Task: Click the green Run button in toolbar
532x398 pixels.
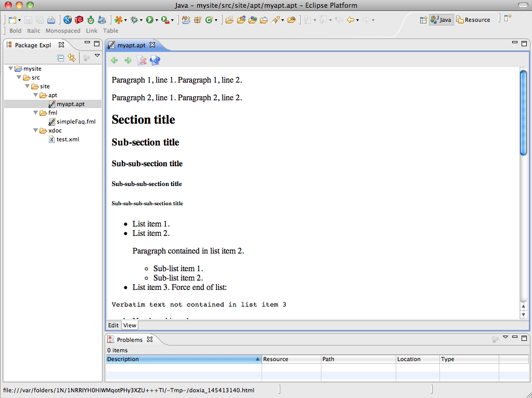Action: click(149, 20)
